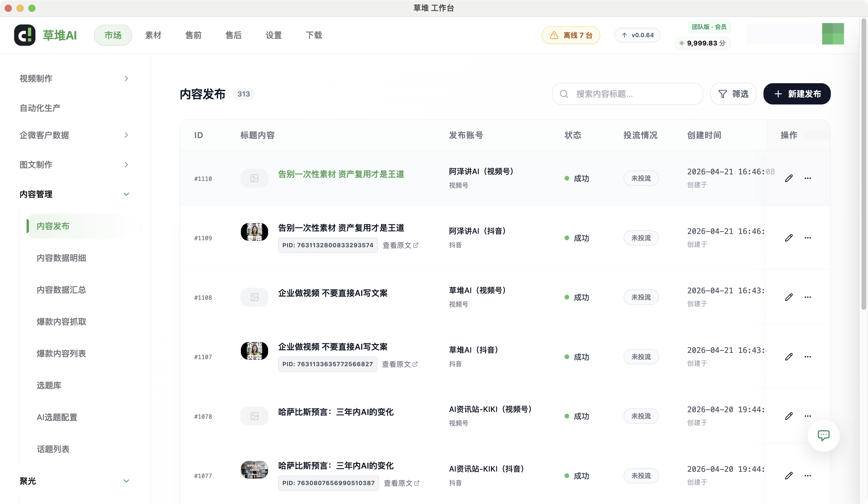Open 爆款内容列表 in the sidebar

(x=61, y=354)
